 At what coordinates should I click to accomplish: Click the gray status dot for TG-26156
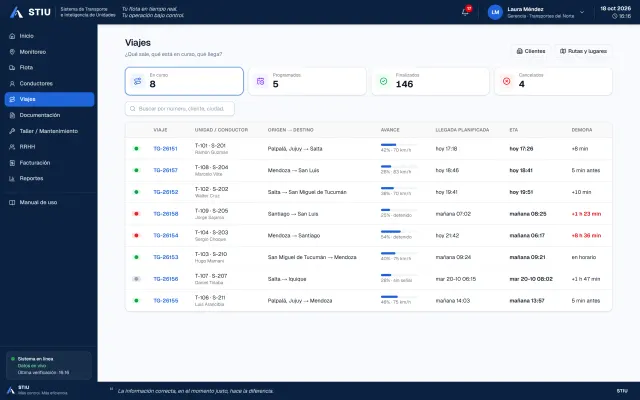point(136,279)
